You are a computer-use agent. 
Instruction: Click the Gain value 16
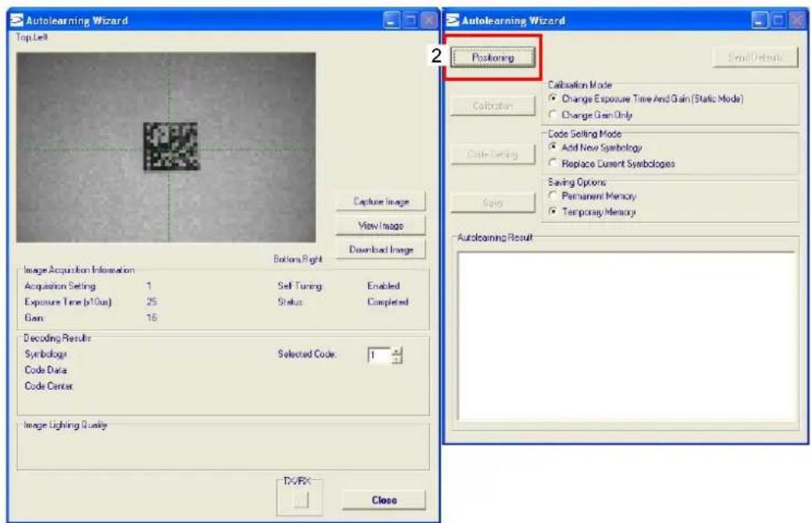pyautogui.click(x=152, y=318)
